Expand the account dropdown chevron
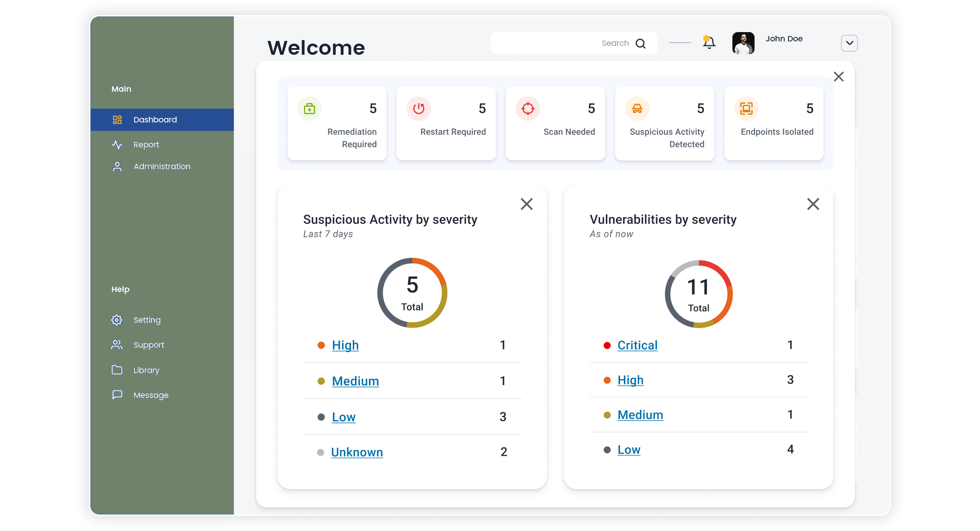 (x=849, y=43)
